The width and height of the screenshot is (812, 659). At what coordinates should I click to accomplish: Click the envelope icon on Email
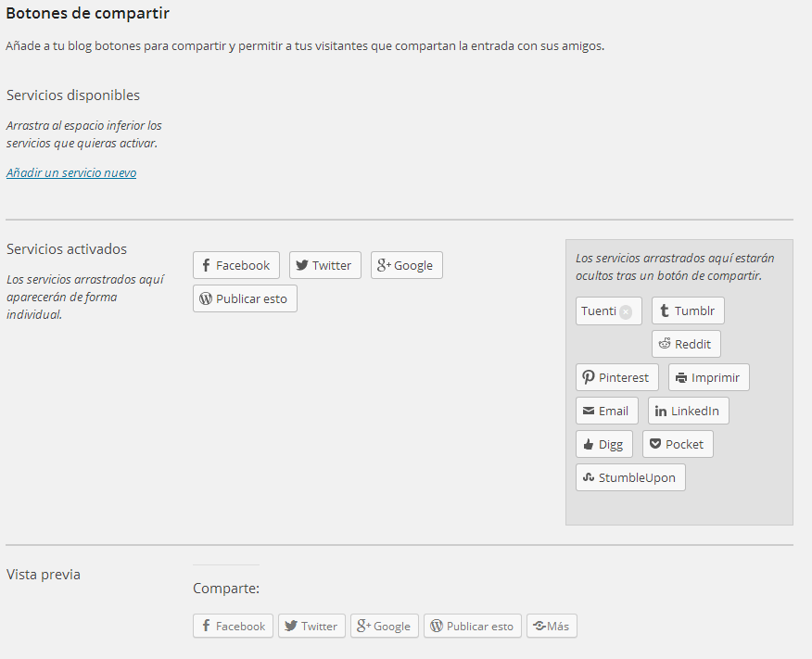click(589, 411)
